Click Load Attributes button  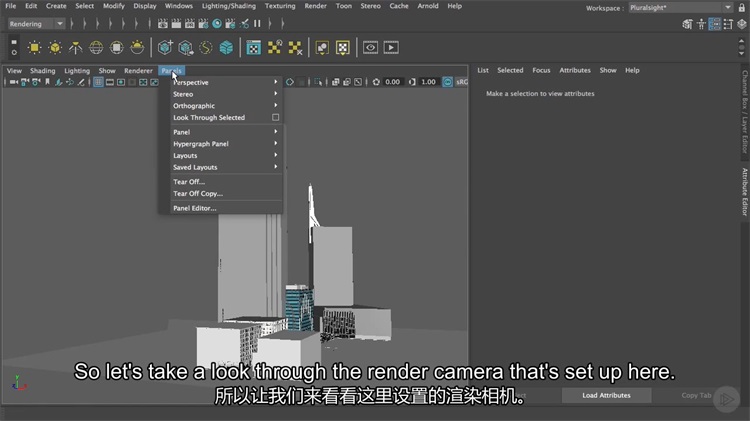click(606, 395)
